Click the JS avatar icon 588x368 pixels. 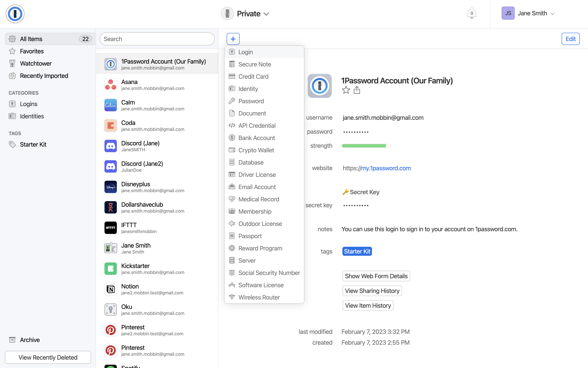[508, 13]
